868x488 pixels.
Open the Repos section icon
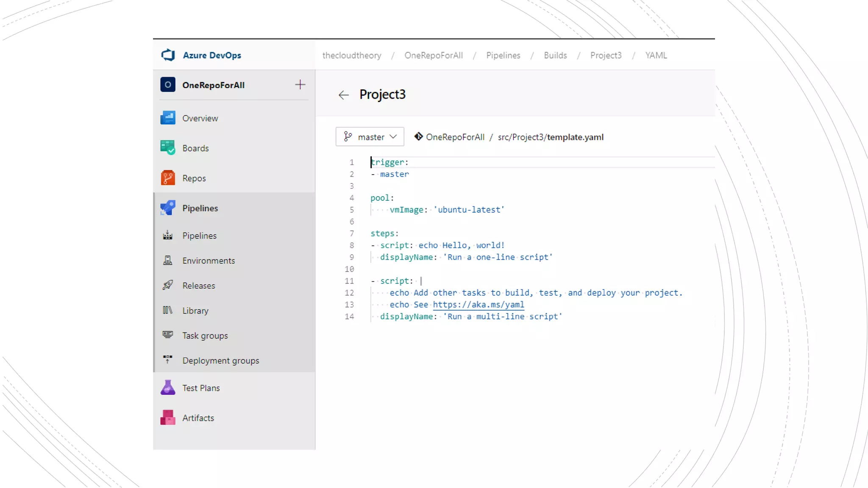click(x=168, y=178)
